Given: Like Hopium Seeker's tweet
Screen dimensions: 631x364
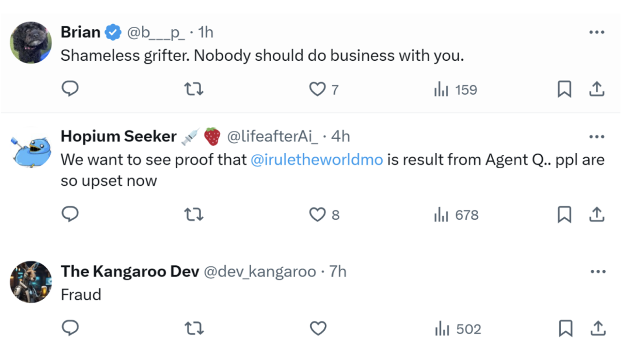Looking at the screenshot, I should [317, 215].
